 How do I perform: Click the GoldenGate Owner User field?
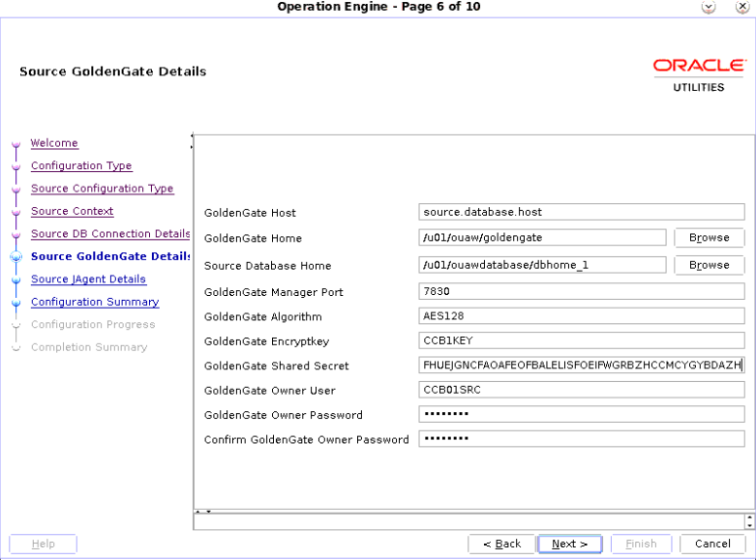tap(582, 390)
